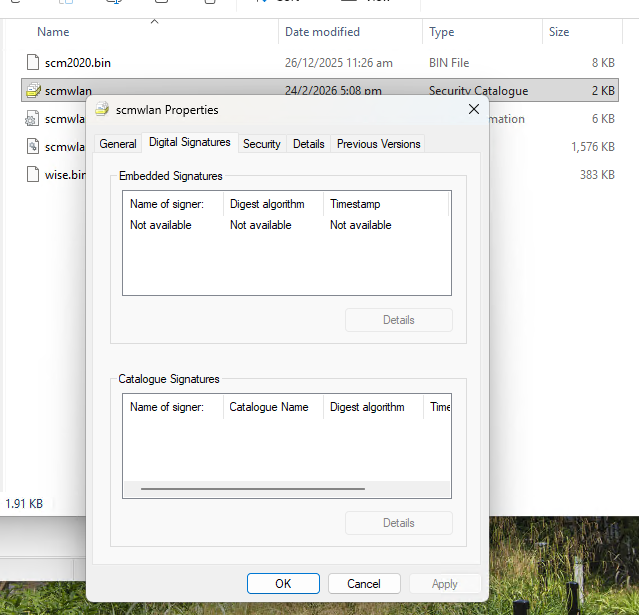Screen dimensions: 639x615
Task: Click the scmwlan Properties dialog title icon
Action: click(102, 109)
